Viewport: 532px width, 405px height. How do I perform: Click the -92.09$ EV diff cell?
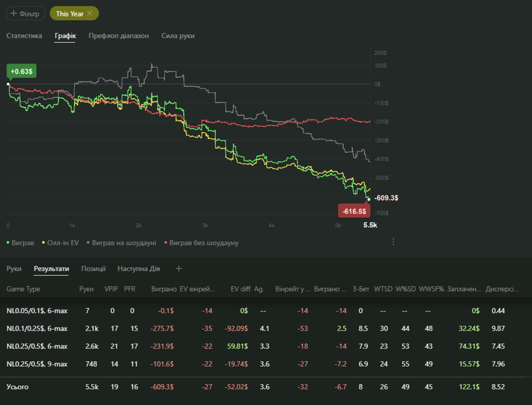(236, 328)
